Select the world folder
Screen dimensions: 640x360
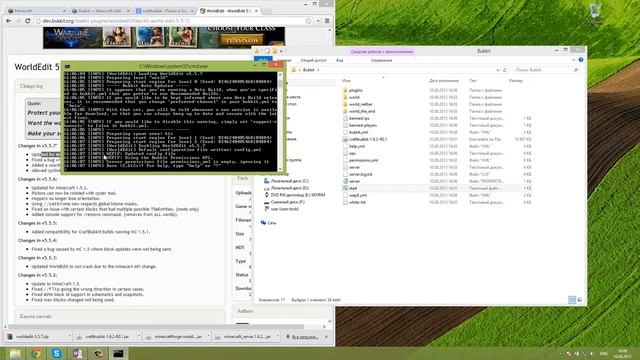354,97
